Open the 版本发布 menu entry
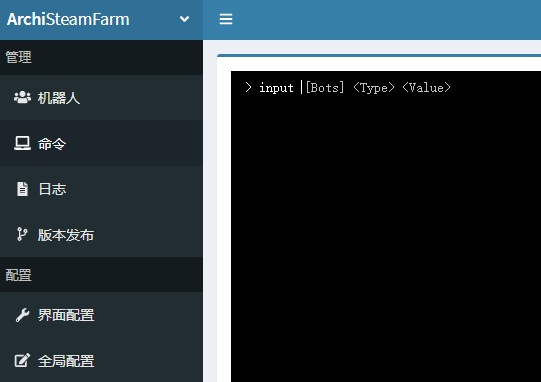Screen dimensions: 541x382 [101, 234]
